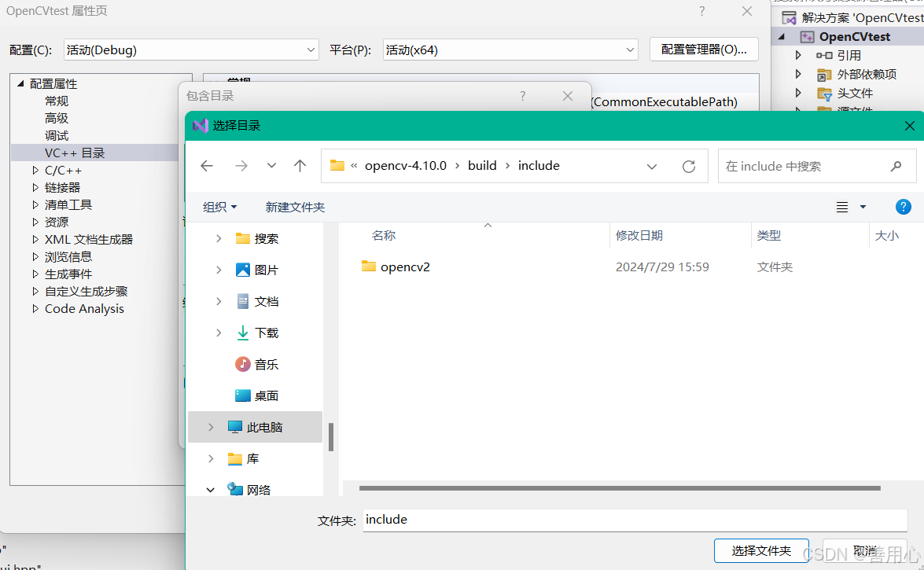Image resolution: width=924 pixels, height=570 pixels.
Task: Click 配置管理器(O)... button
Action: pos(704,50)
